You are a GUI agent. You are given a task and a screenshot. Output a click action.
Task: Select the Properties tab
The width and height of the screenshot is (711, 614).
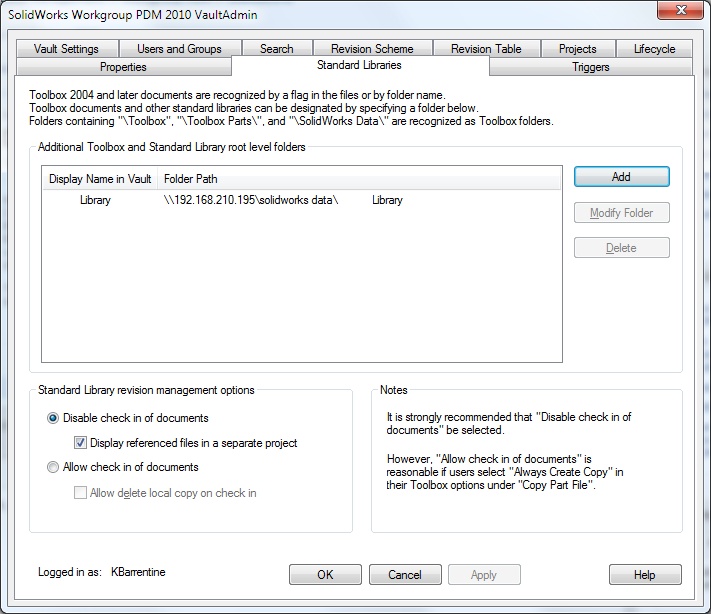point(123,67)
